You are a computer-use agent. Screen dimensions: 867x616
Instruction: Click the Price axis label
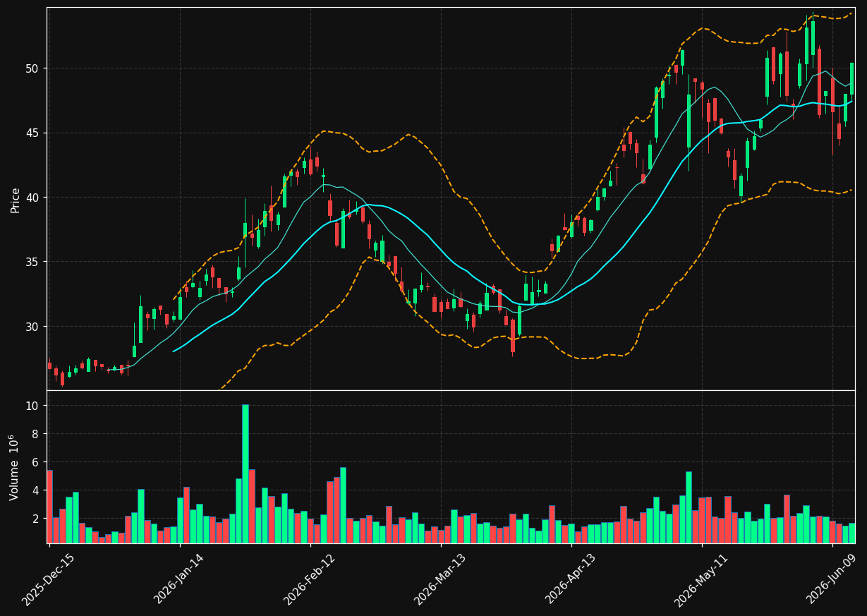16,200
